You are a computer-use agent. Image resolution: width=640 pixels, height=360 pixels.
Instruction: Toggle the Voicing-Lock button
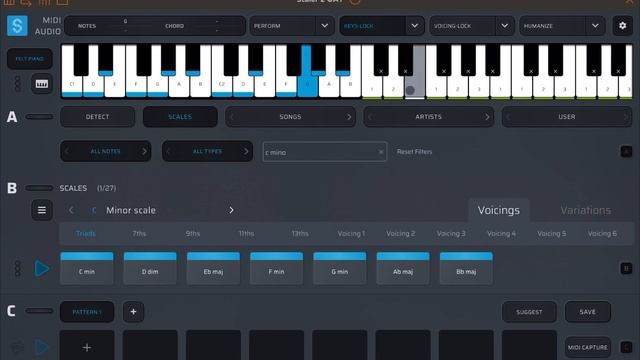point(462,26)
